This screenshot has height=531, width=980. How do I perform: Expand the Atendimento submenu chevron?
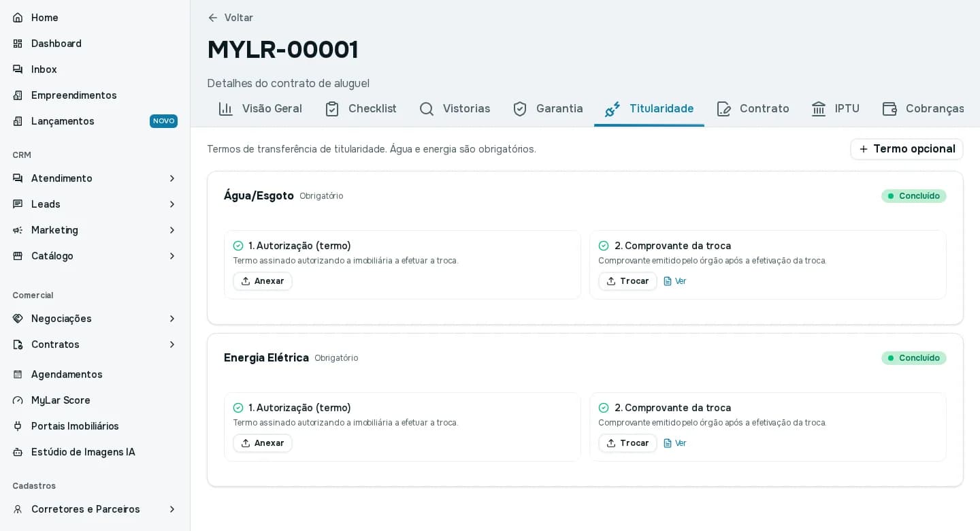172,178
